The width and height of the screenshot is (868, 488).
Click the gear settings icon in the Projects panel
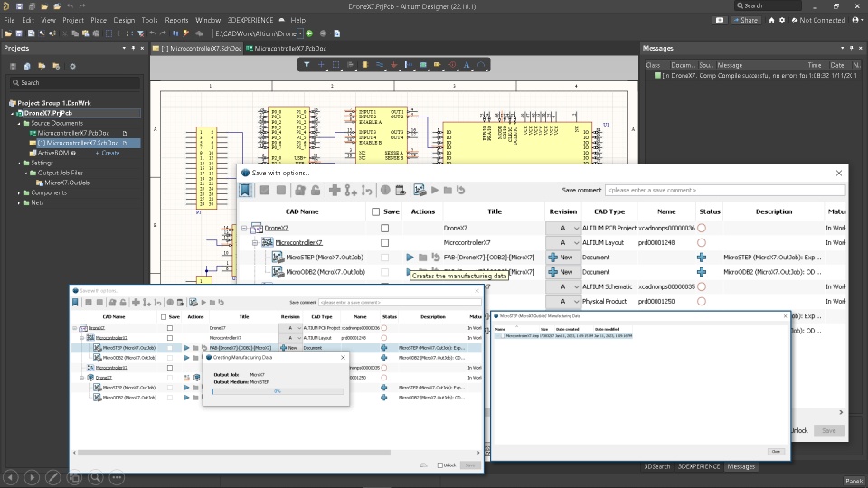click(x=72, y=66)
